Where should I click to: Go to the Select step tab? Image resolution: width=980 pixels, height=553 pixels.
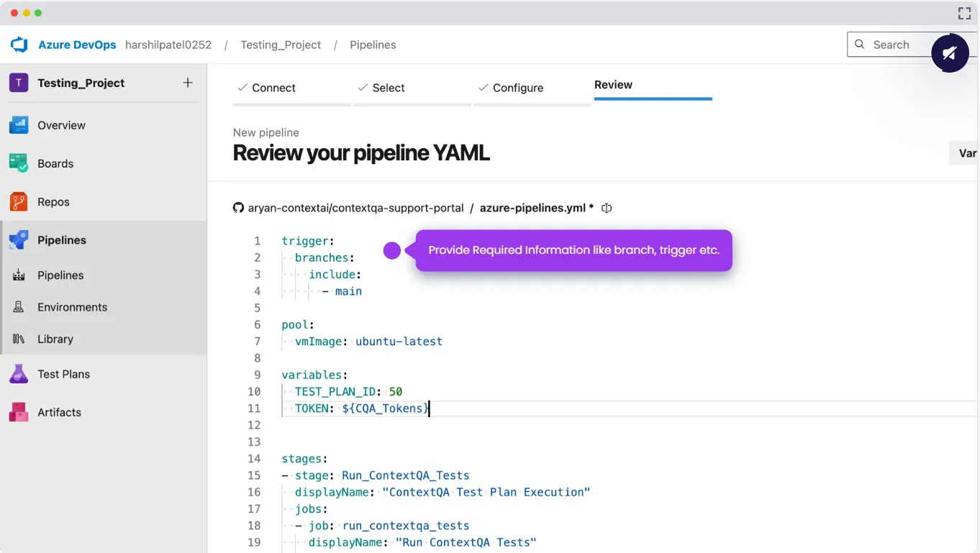point(389,88)
